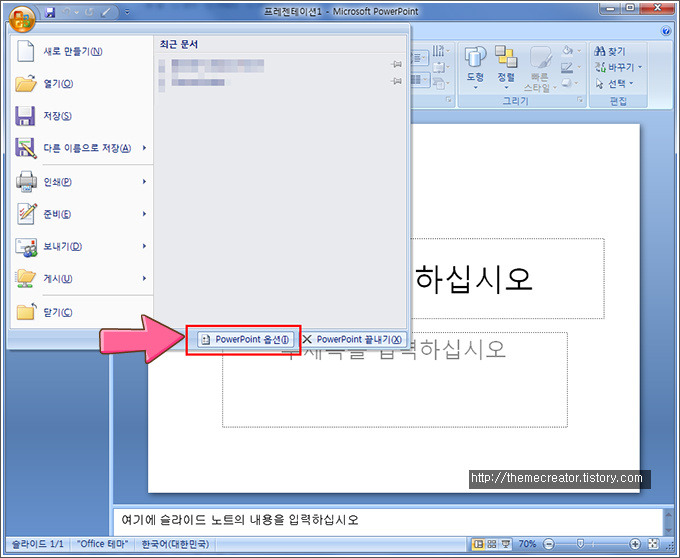Fit slide to current window icon
680x558 pixels.
pyautogui.click(x=653, y=544)
